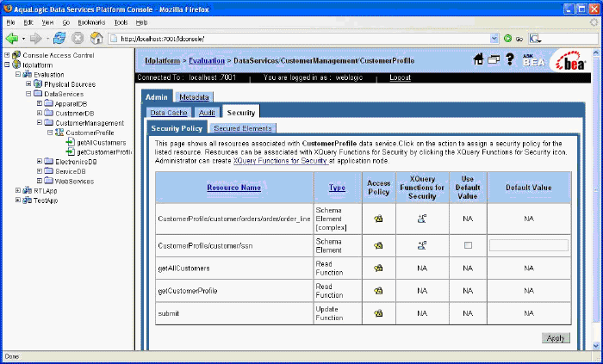Open access policy for getAllCustomers row
603x364 pixels.
[x=378, y=268]
